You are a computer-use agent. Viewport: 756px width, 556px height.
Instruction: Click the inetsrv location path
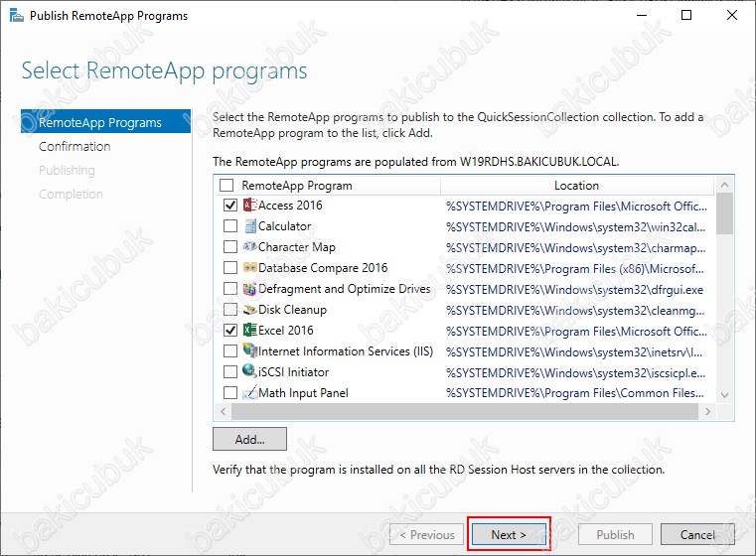tap(574, 352)
